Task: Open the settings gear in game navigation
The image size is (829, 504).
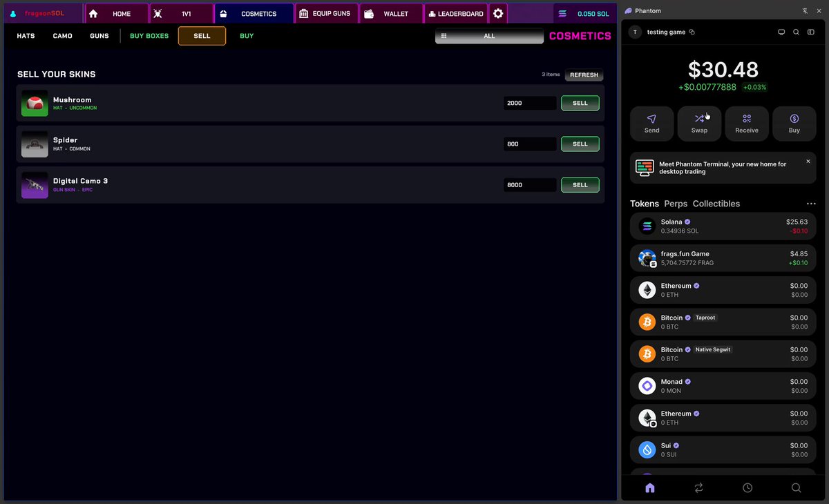Action: tap(498, 13)
